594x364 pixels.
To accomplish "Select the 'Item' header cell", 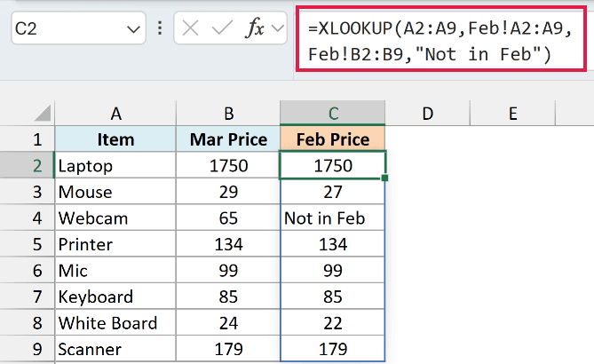I will coord(115,139).
